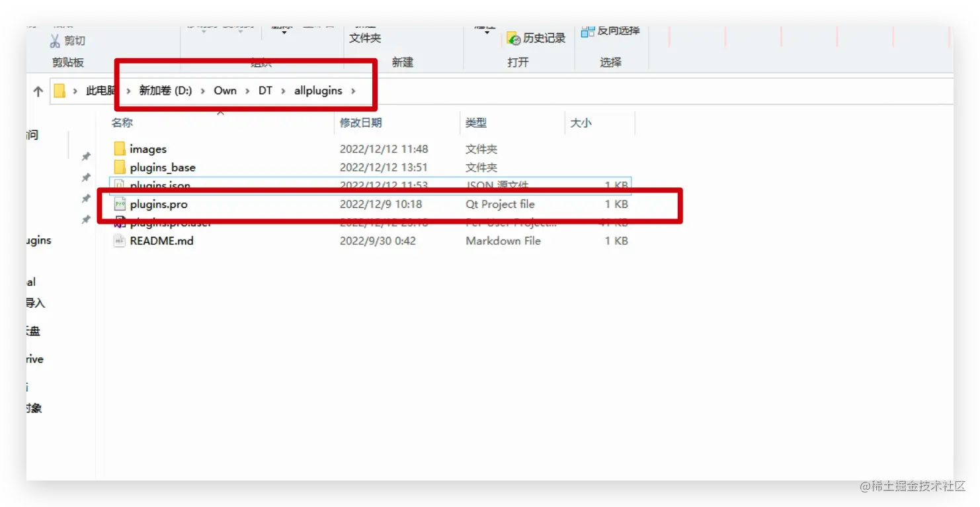Screen dimensions: 980x507
Task: Select the plugins.pro file name
Action: coord(159,205)
